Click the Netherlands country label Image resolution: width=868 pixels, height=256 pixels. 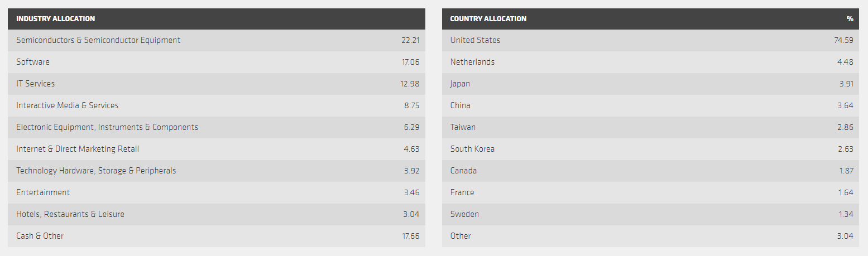point(472,62)
